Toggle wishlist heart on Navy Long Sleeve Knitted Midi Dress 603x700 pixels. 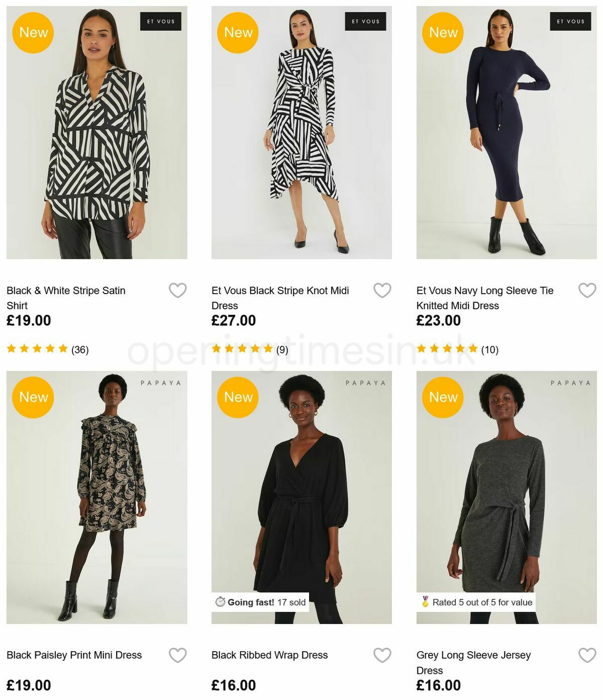click(586, 290)
